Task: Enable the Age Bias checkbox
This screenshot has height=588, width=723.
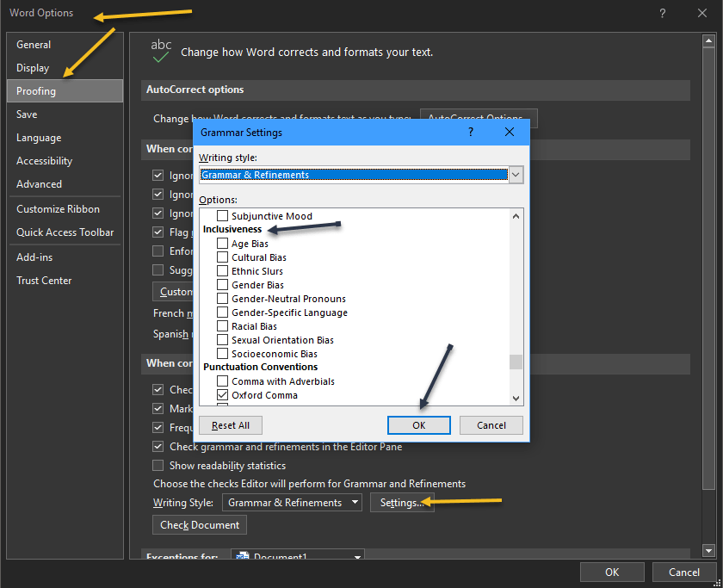Action: tap(223, 244)
